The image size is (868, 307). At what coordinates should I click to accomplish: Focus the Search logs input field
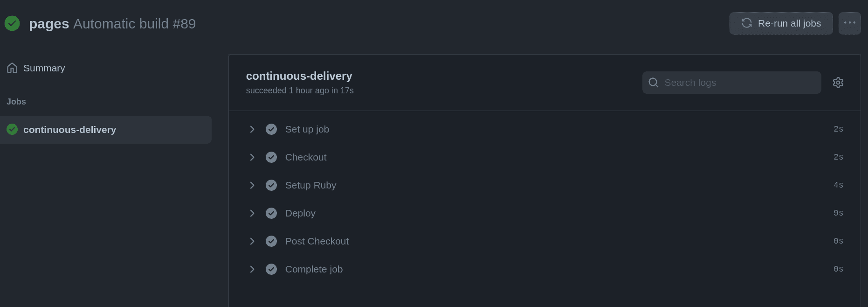(x=739, y=83)
